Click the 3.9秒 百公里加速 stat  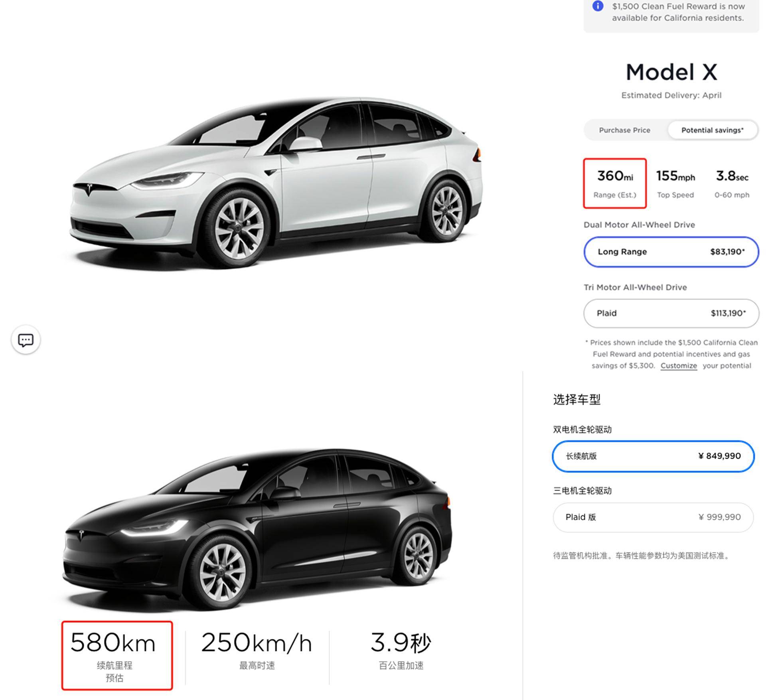click(401, 651)
